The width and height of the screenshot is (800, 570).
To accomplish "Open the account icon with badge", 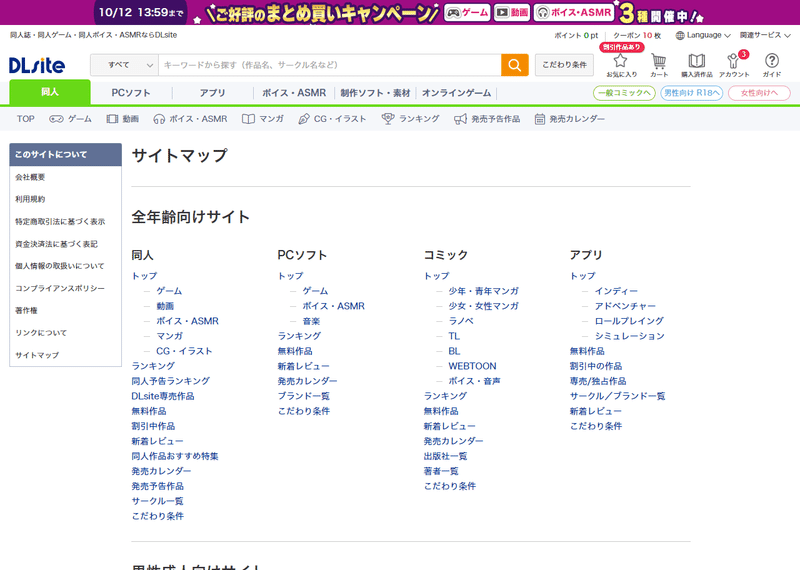I will point(733,61).
